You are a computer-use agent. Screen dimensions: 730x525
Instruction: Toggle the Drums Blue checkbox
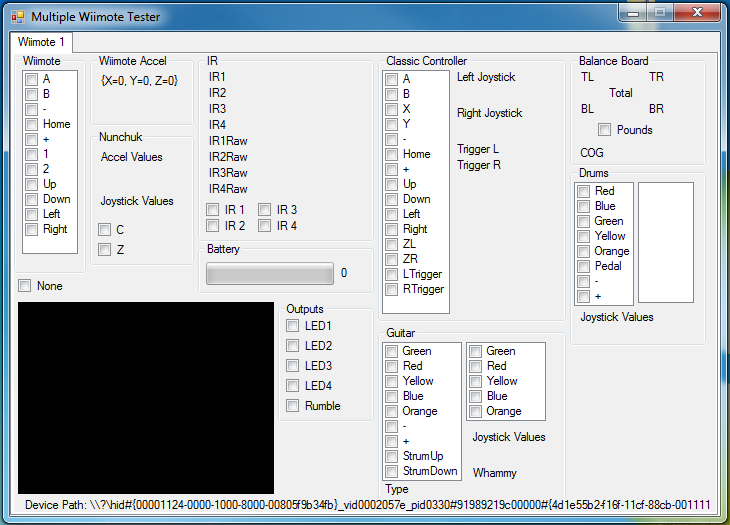(583, 206)
